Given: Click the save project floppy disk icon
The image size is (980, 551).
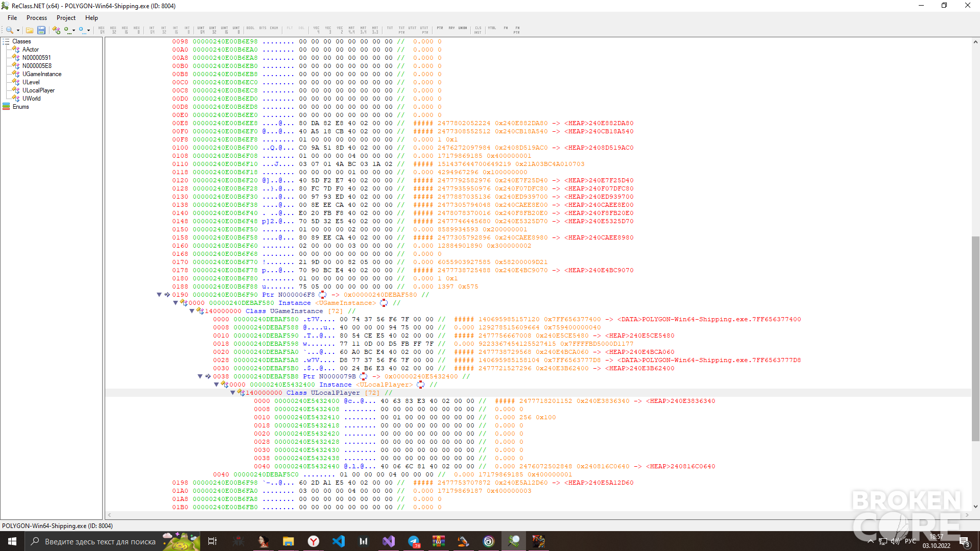Looking at the screenshot, I should pyautogui.click(x=41, y=31).
